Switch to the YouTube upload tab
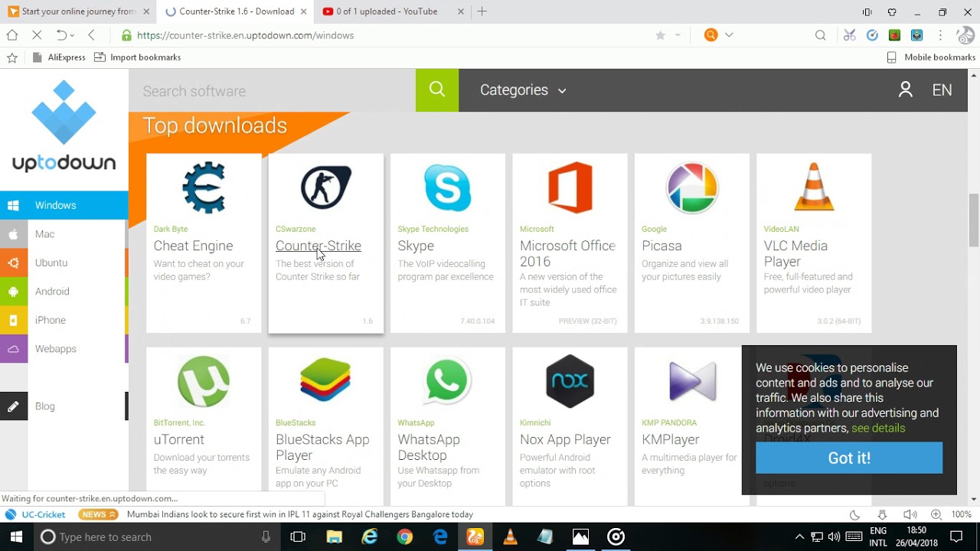 (394, 11)
